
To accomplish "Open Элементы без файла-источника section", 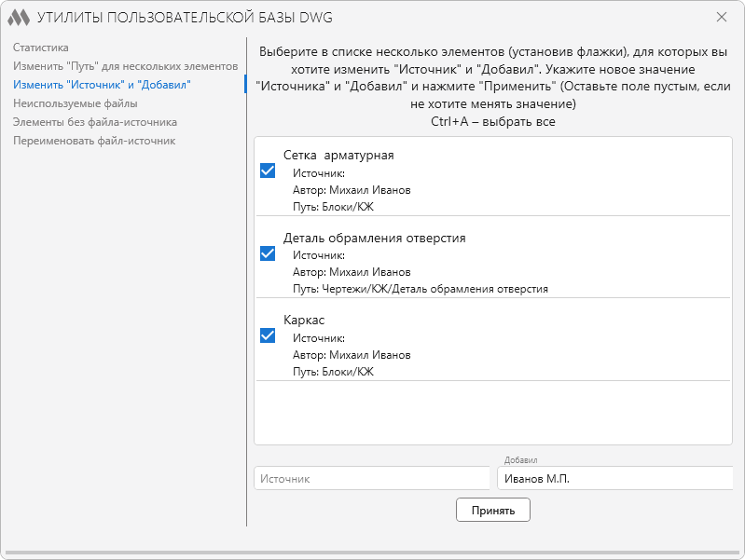I will point(95,122).
